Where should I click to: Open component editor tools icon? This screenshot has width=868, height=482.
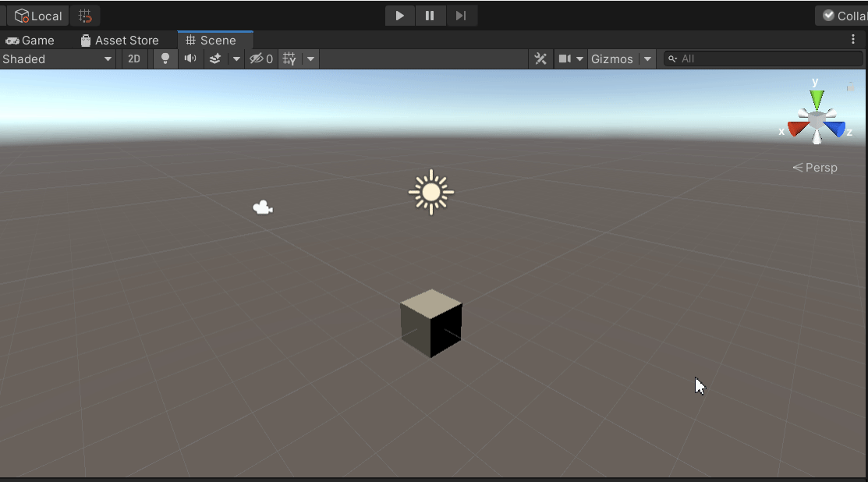click(x=540, y=58)
